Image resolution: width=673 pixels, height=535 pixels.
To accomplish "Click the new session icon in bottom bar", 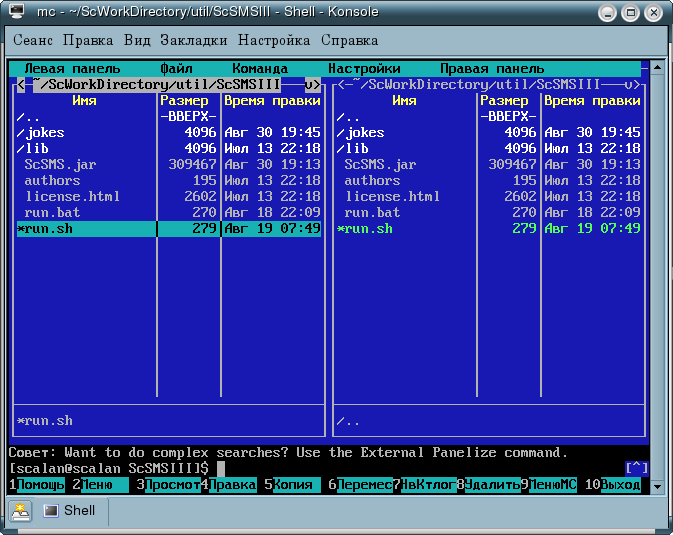I will click(21, 510).
